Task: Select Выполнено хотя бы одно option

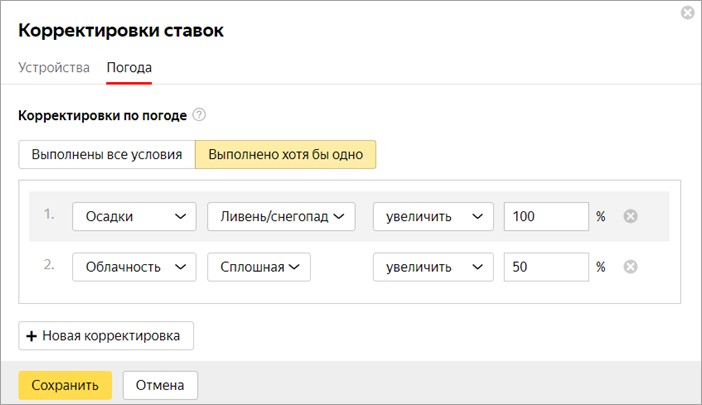Action: tap(285, 155)
